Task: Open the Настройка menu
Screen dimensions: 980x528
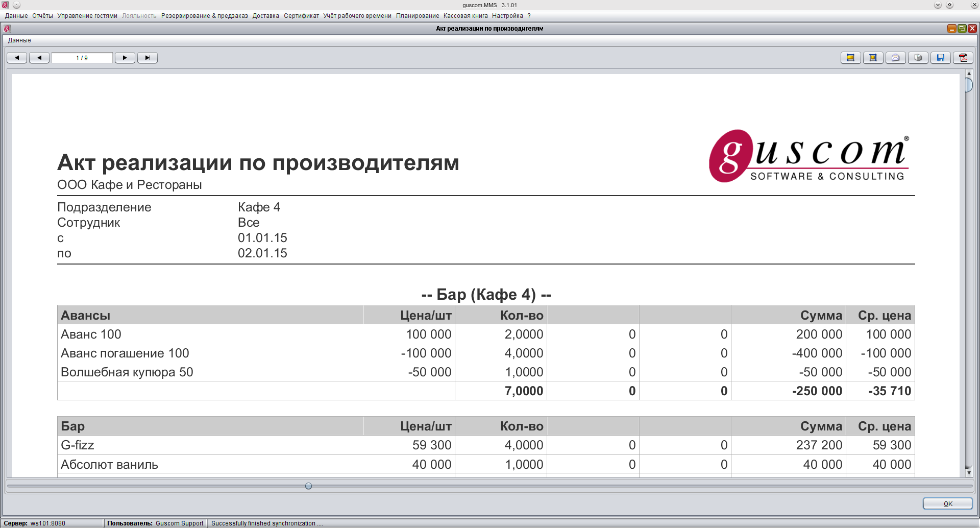Action: [x=507, y=16]
